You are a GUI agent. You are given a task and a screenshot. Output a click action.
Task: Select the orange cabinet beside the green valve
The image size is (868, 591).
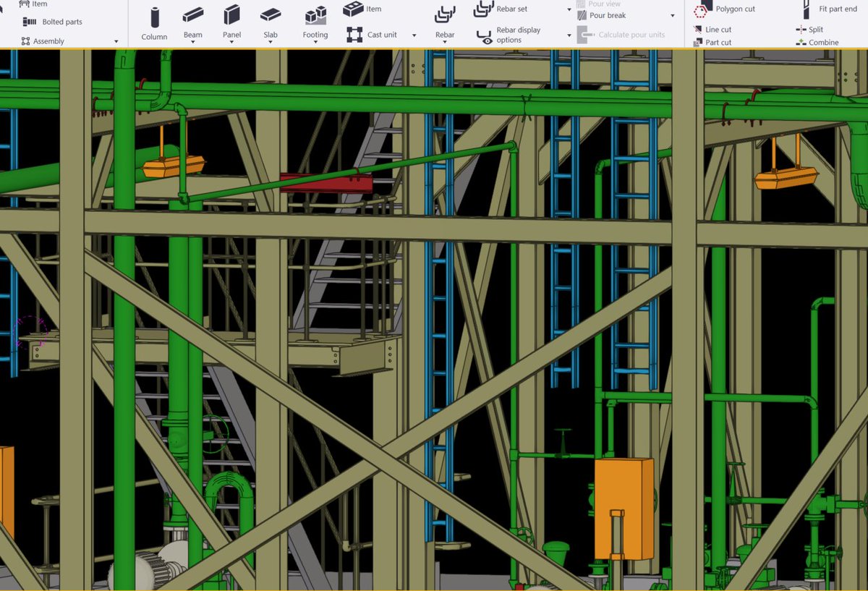click(x=624, y=509)
